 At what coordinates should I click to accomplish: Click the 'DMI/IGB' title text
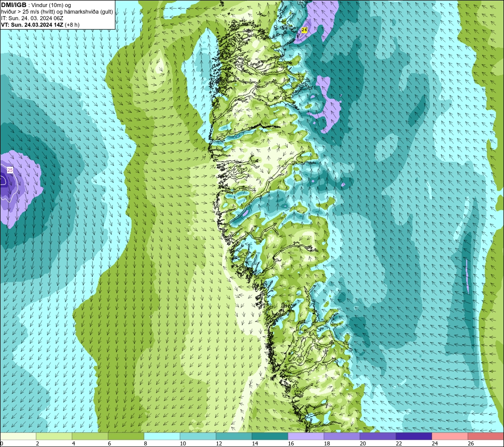coord(14,5)
